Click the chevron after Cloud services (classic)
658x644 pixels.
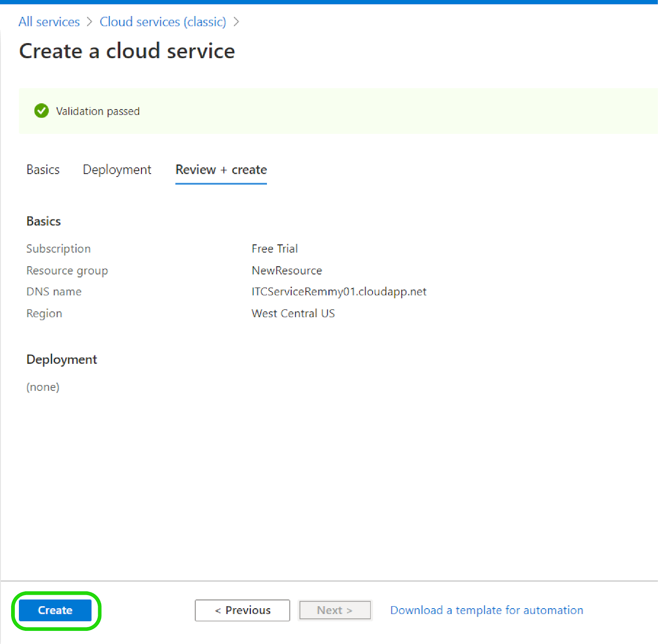237,21
